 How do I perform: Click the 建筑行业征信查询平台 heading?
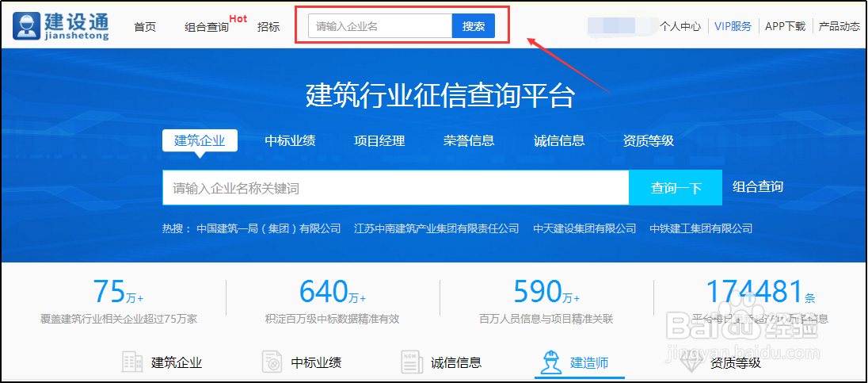440,96
